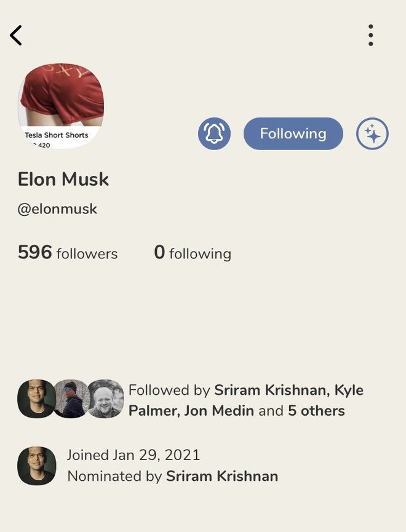Open the nominator's avatar beside Joined date
Viewport: 406px width, 532px height.
click(x=37, y=466)
